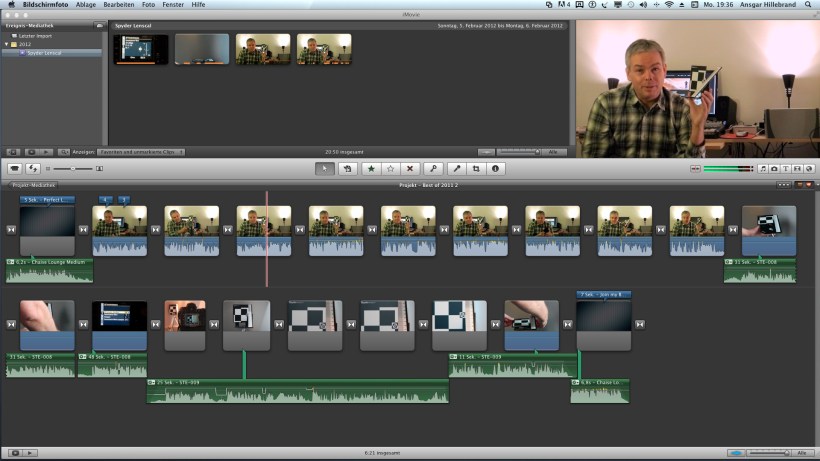This screenshot has height=461, width=820.
Task: Click the Spotlight magnifier in the menu bar
Action: click(x=808, y=4)
